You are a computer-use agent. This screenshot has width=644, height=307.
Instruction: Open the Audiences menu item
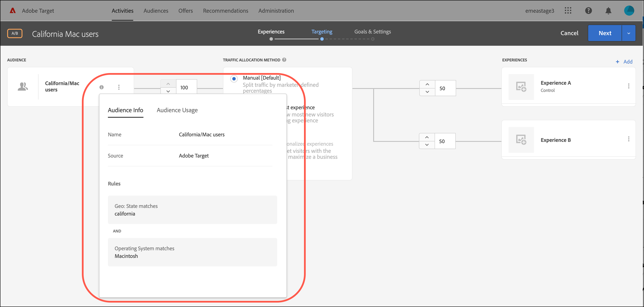[x=156, y=11]
